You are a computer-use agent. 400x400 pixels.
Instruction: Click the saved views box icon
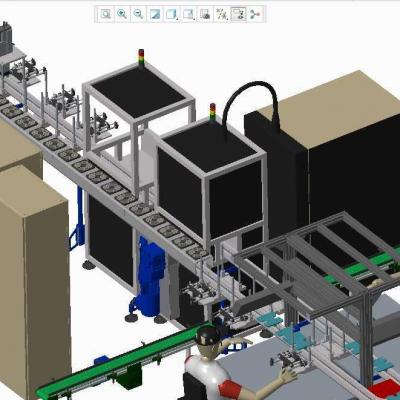click(188, 14)
